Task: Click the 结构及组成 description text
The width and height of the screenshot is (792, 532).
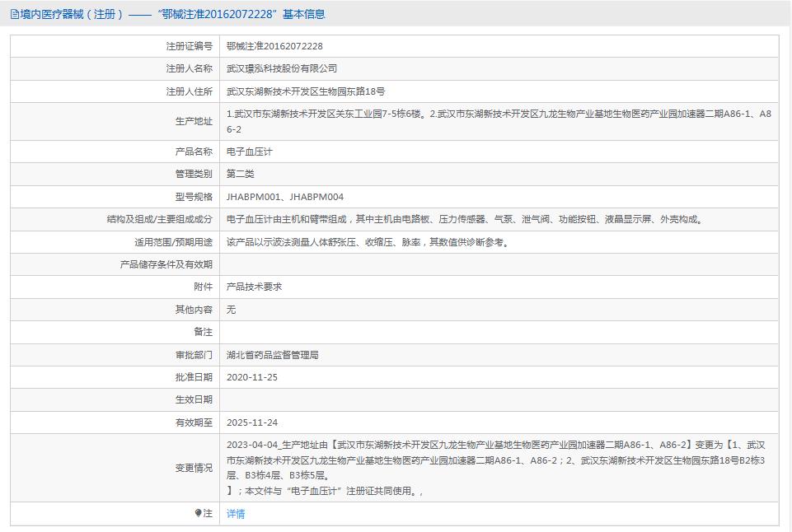Action: coord(462,219)
